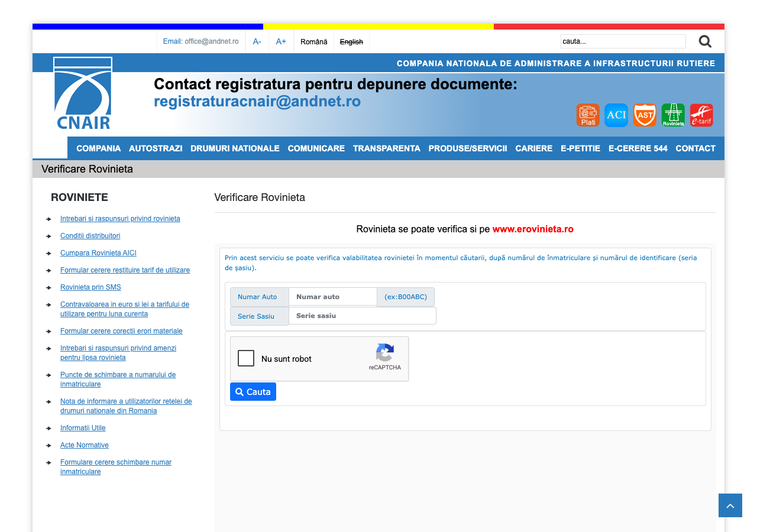
Task: Open the TRANSPARENTA menu
Action: pos(387,148)
